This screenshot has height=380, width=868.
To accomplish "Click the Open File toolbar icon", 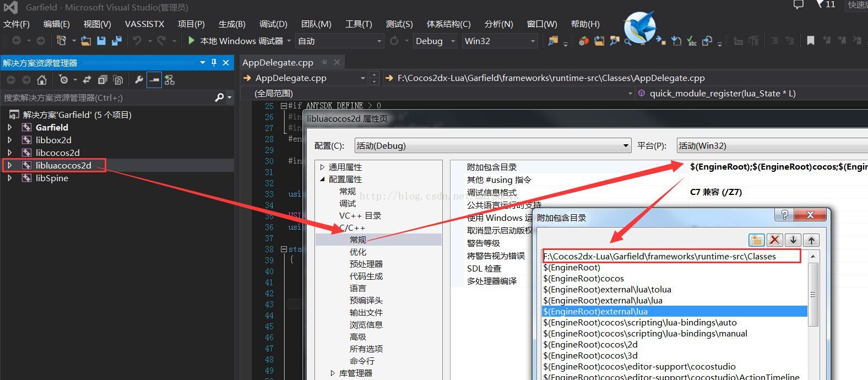I will click(86, 41).
